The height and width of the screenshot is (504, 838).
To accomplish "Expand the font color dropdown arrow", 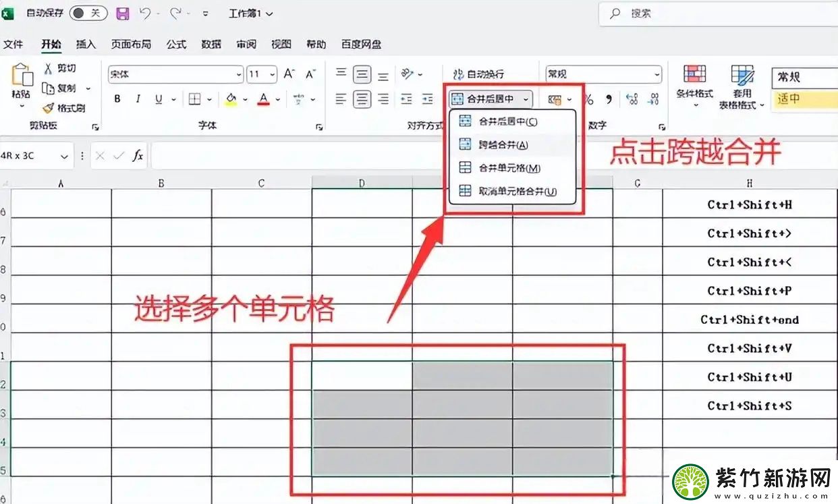I will 277,99.
